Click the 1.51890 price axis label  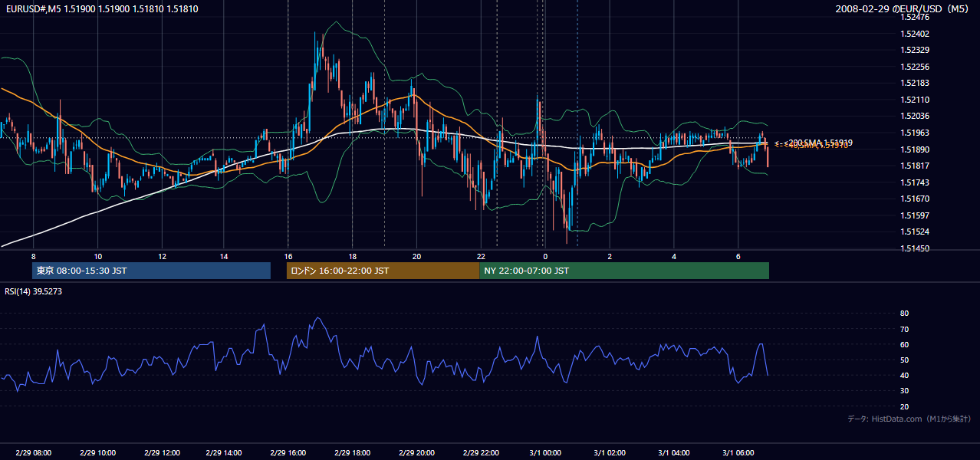[915, 149]
